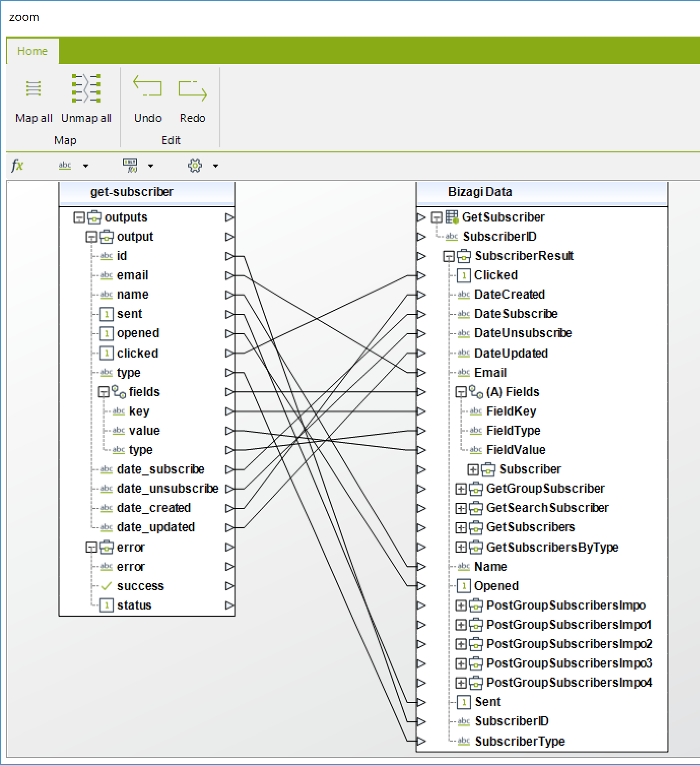Screen dimensions: 700x765
Task: Select the Sent attribute in Bizagi Data
Action: [x=488, y=702]
